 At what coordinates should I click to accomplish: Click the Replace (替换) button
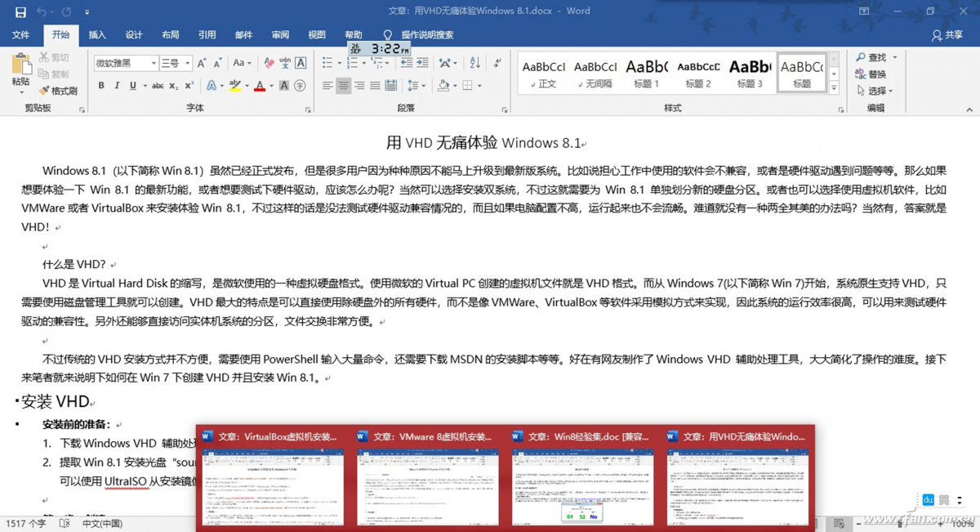tap(871, 74)
